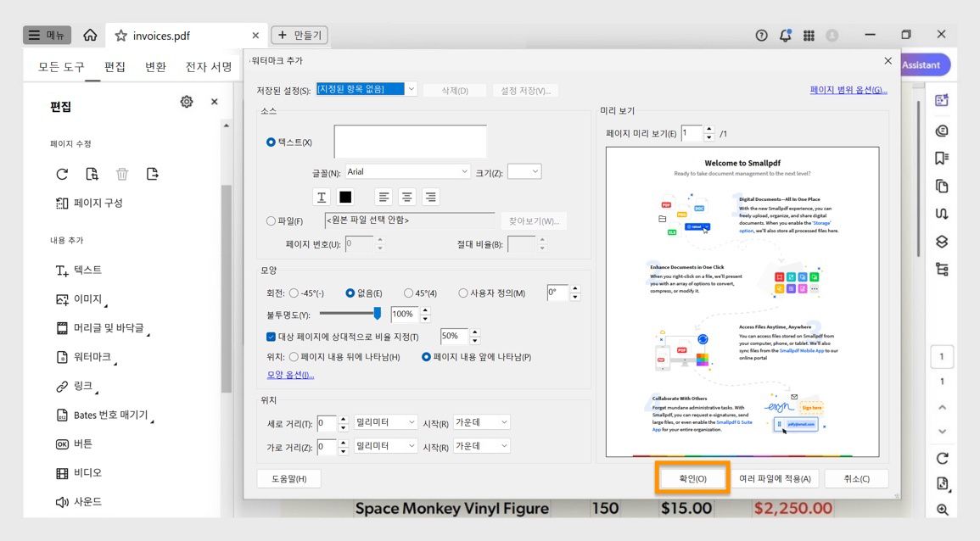
Task: Click the underline formatting icon in the watermark dialog
Action: (x=321, y=197)
